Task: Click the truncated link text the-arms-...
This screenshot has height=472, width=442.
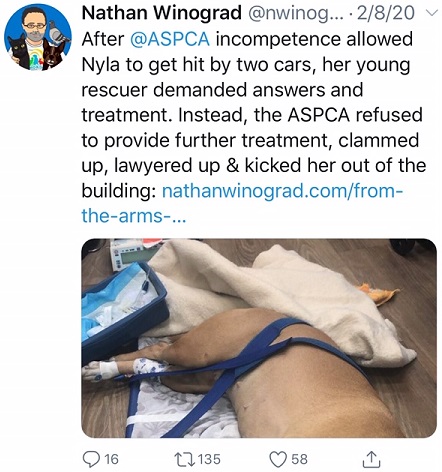Action: point(134,216)
